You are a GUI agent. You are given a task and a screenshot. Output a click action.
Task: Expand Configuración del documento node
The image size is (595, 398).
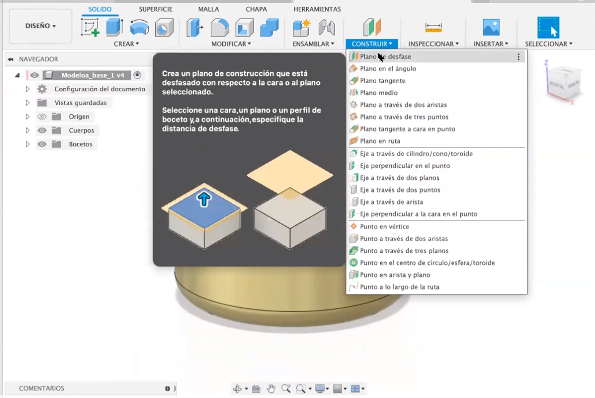pyautogui.click(x=27, y=89)
